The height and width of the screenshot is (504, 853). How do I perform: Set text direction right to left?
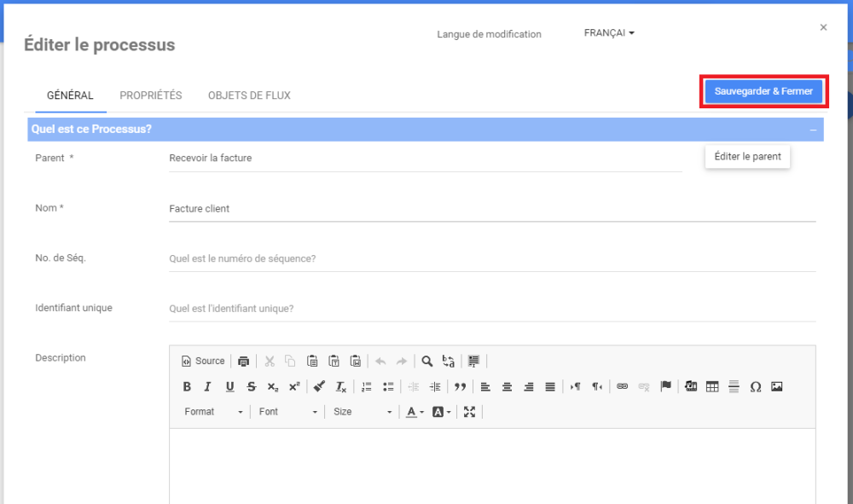pos(597,386)
